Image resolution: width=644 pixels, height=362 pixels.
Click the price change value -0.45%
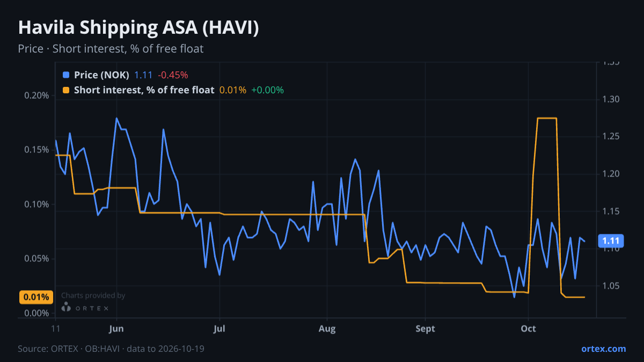pos(173,75)
